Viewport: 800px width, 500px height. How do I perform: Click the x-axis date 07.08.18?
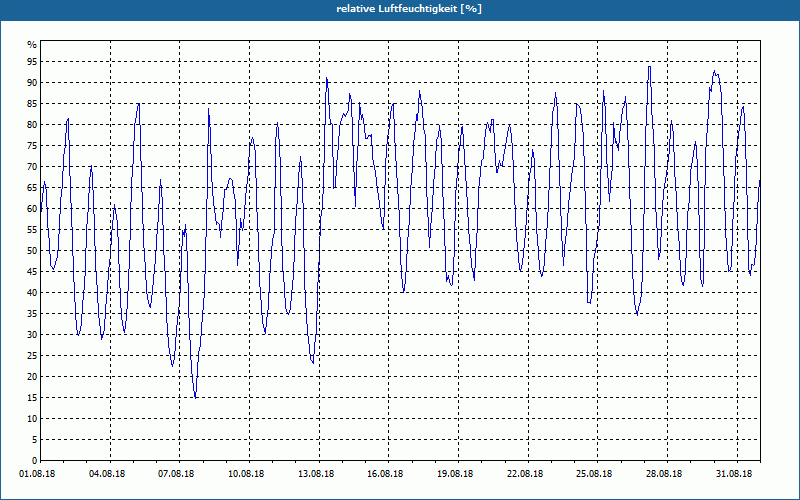click(x=177, y=474)
